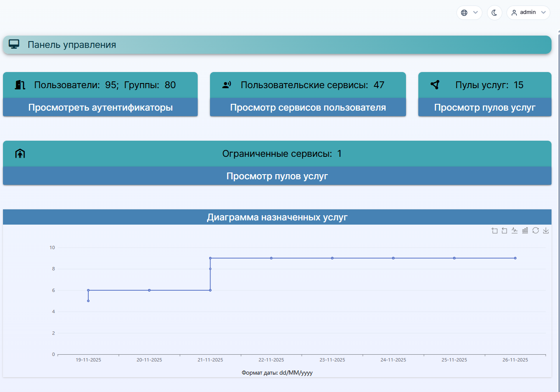Activate the chart area zoom tool
The width and height of the screenshot is (560, 392).
pos(494,231)
